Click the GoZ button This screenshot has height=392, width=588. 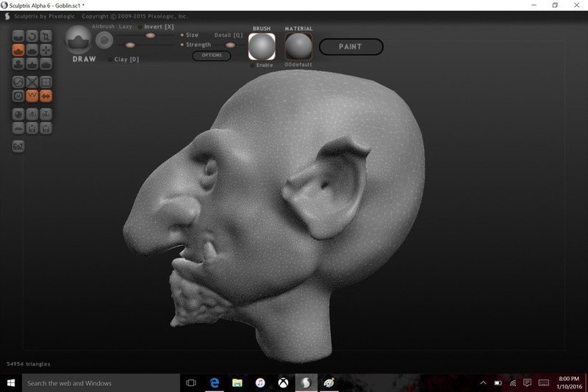tap(18, 146)
